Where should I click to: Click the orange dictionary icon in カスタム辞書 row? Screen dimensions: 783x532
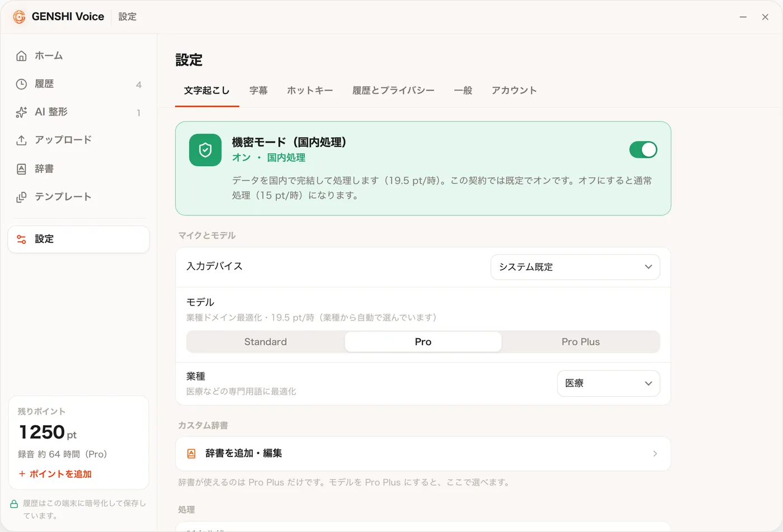pos(191,454)
